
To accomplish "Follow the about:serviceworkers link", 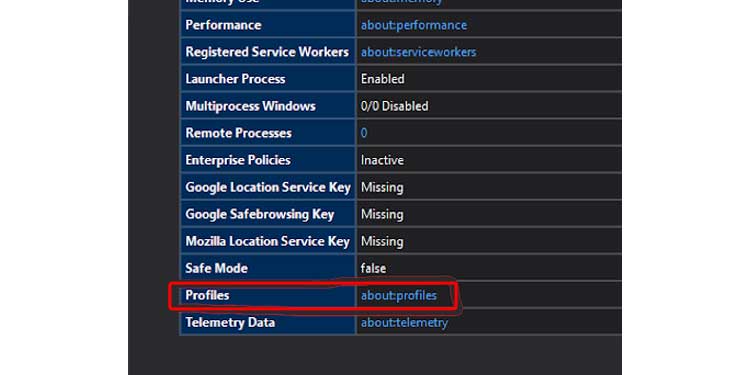I will pyautogui.click(x=419, y=52).
